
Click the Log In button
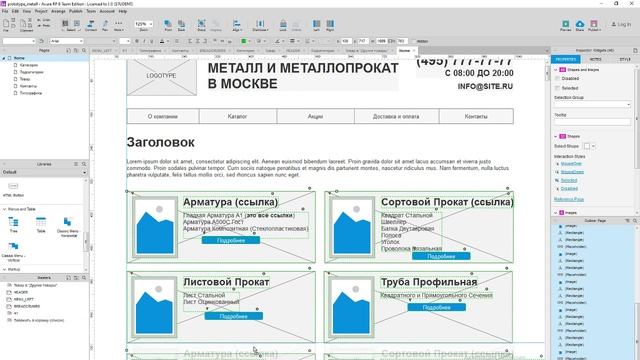point(621,24)
